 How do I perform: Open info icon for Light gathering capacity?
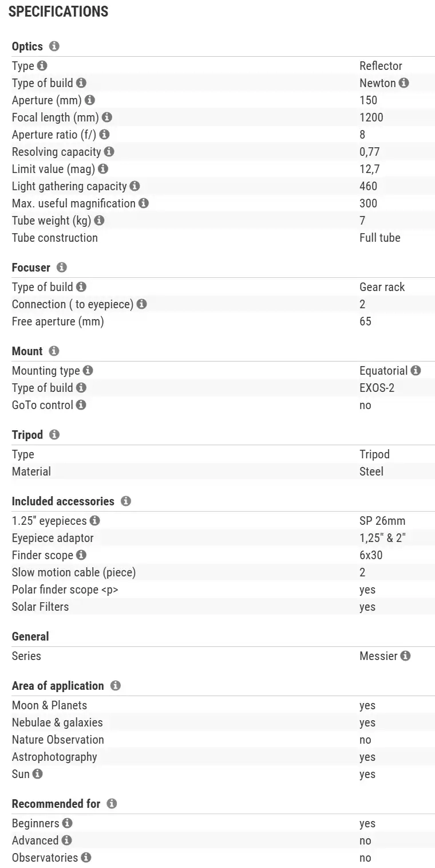(x=135, y=186)
